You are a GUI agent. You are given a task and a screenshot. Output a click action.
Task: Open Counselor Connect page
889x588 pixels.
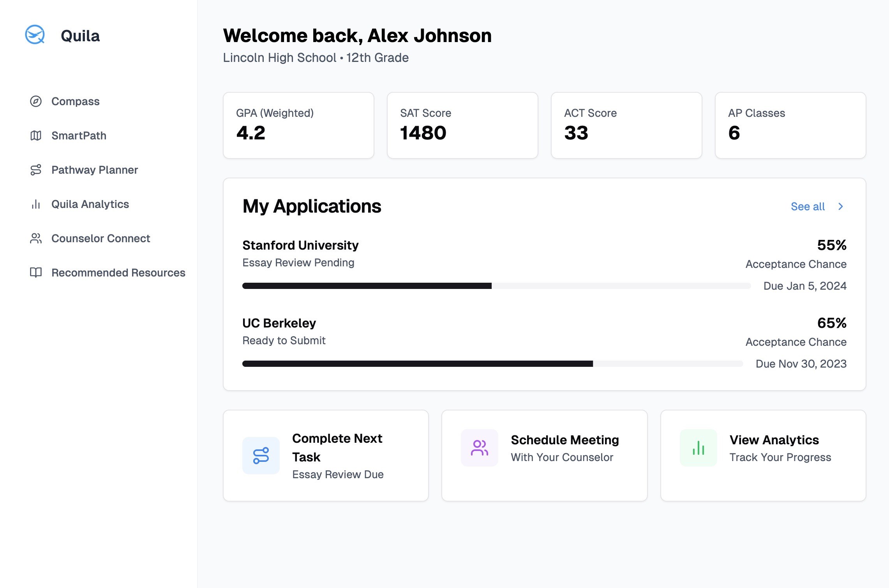[101, 238]
